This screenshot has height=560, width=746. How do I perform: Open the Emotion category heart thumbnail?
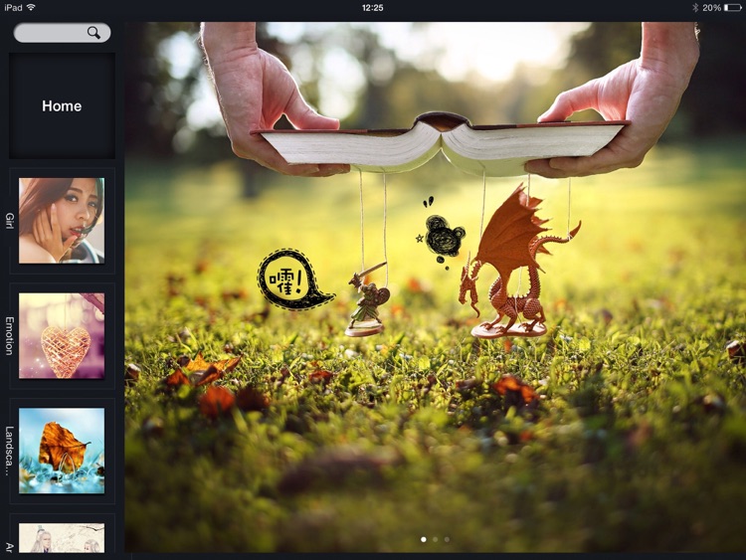(x=62, y=336)
